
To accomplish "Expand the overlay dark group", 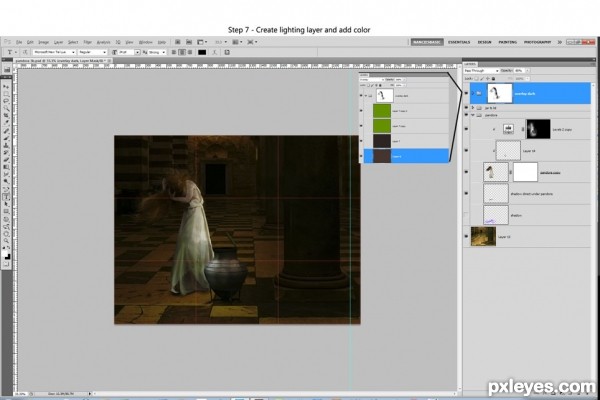I will (x=473, y=93).
